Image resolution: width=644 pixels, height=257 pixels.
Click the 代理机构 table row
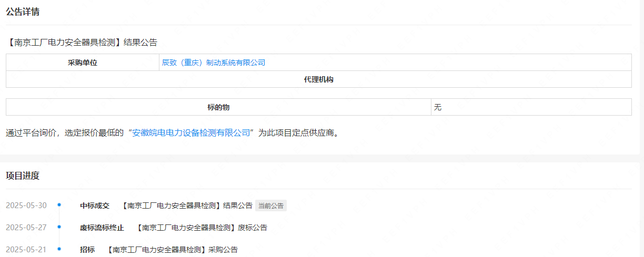(x=318, y=80)
